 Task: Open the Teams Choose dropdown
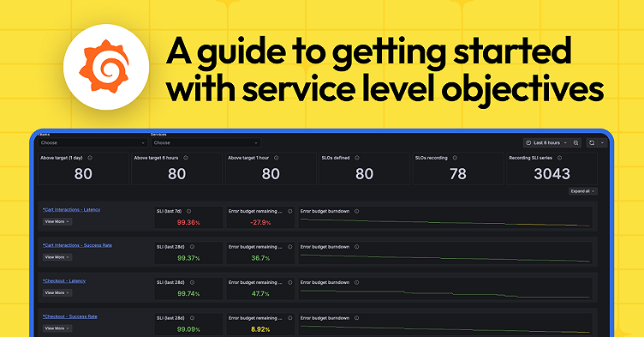click(92, 143)
